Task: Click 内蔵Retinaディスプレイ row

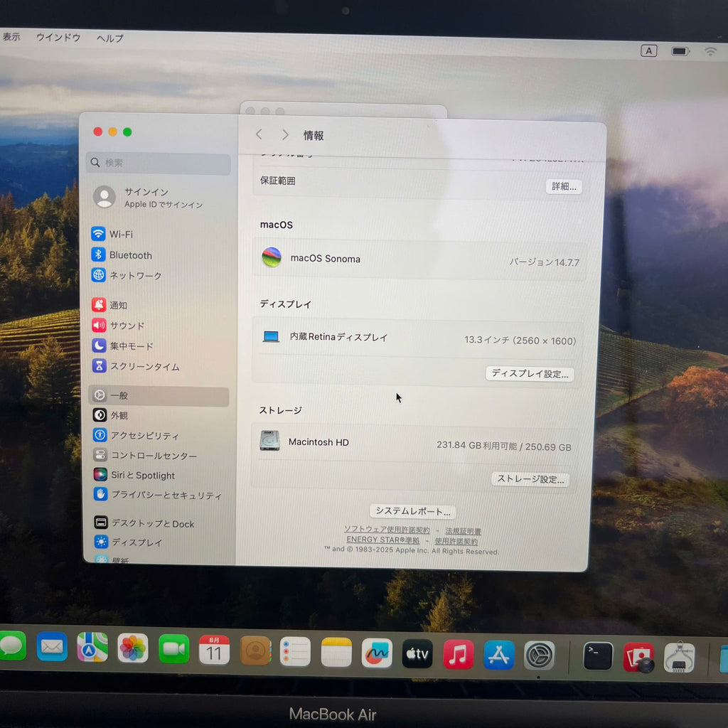Action: click(418, 338)
